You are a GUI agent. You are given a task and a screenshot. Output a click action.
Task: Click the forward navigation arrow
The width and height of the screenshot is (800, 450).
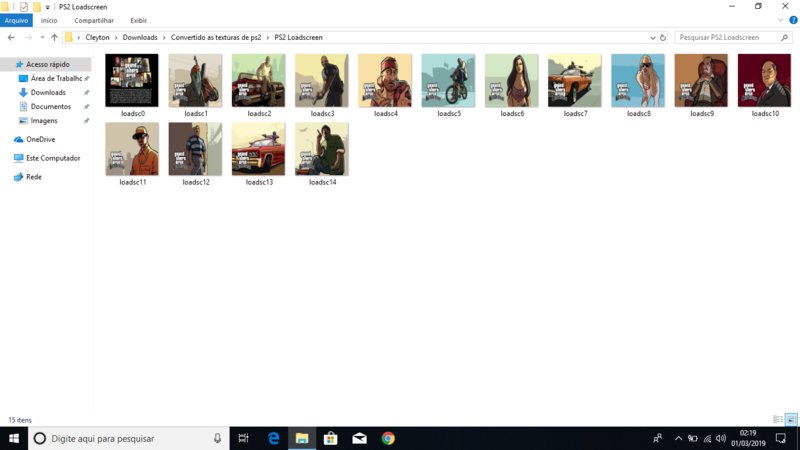[28, 37]
